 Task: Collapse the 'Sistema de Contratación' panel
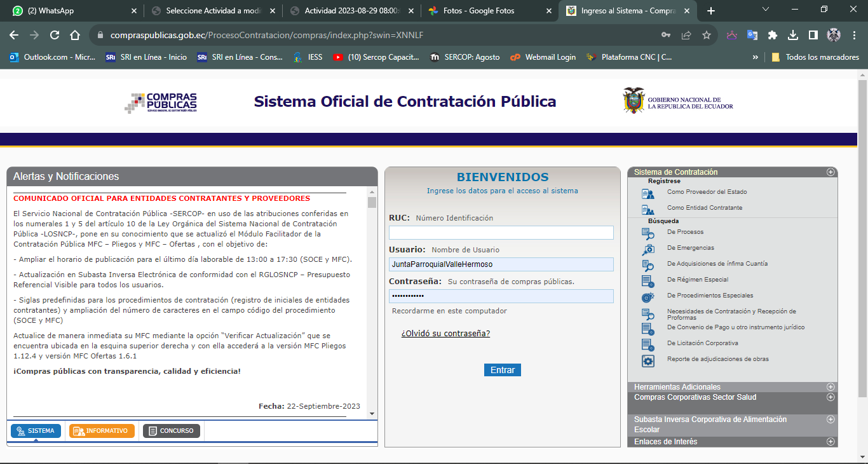pyautogui.click(x=830, y=172)
